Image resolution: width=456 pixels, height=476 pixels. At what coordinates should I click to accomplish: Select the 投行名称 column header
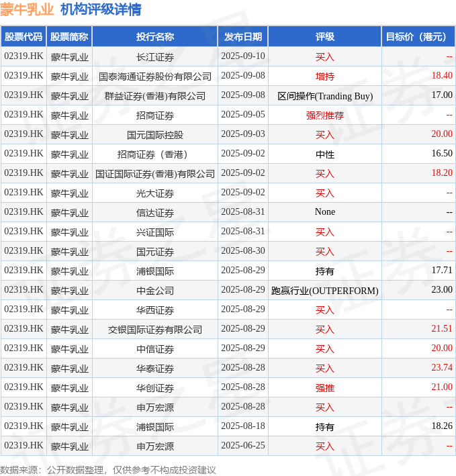click(x=155, y=37)
